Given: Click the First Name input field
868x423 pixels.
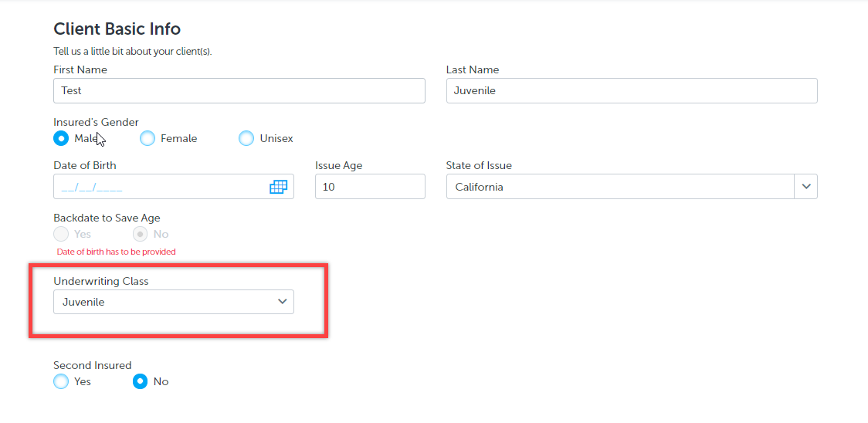Looking at the screenshot, I should point(239,91).
